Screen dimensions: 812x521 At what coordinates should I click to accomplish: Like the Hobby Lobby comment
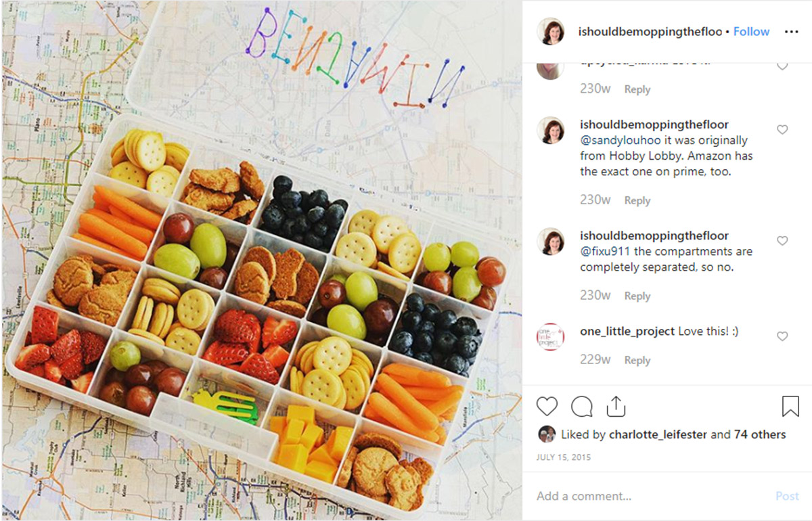(x=782, y=130)
